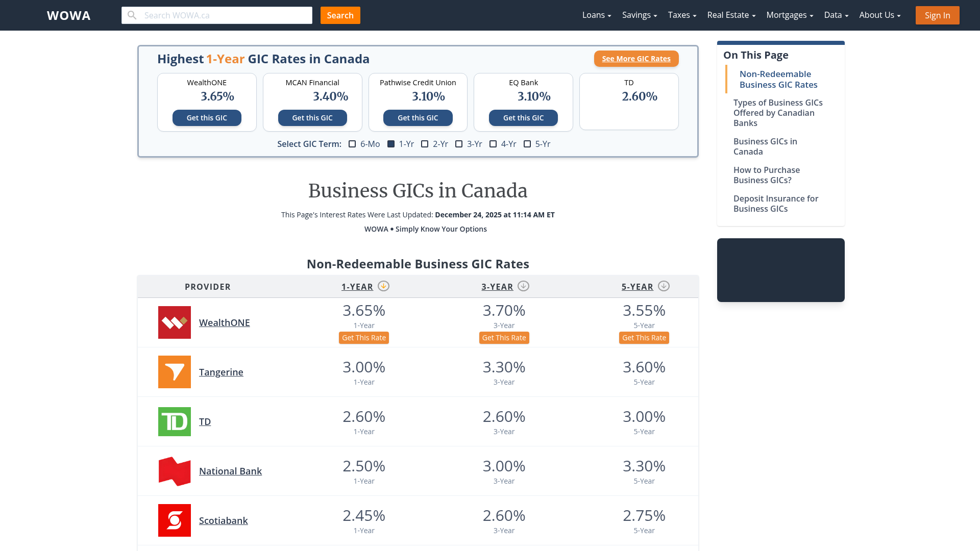The height and width of the screenshot is (551, 980).
Task: Click the Tangerine logo icon
Action: 174,372
